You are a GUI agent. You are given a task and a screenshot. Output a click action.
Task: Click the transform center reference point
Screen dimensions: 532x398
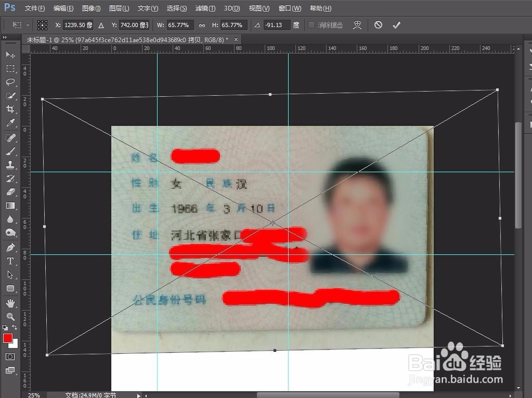[x=273, y=223]
